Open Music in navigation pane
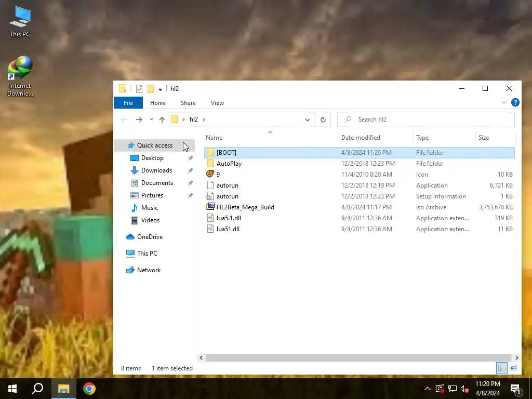The image size is (532, 399). point(149,208)
